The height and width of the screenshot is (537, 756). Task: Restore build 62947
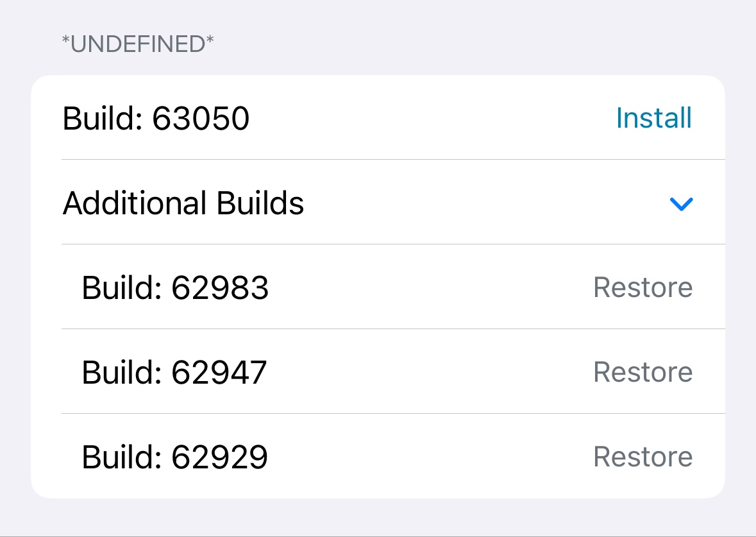coord(643,372)
